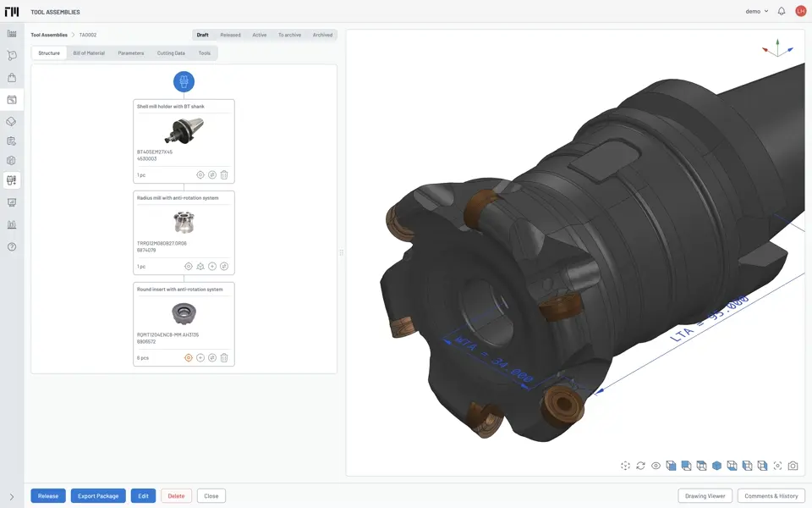Click the Release button
The image size is (812, 508).
click(x=48, y=495)
